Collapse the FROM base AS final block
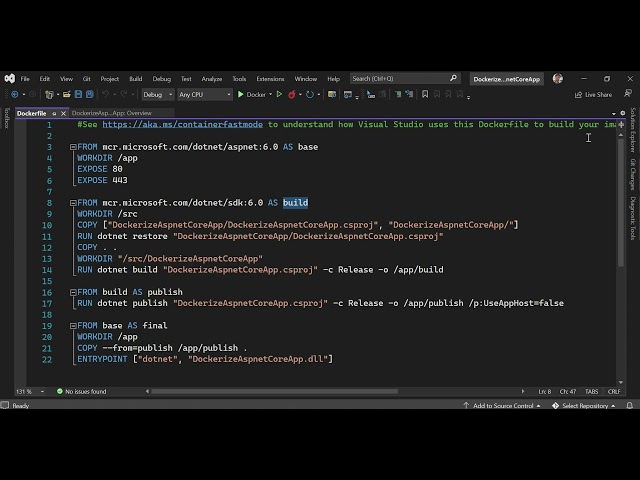Screen dimensions: 640x480 [x=73, y=326]
